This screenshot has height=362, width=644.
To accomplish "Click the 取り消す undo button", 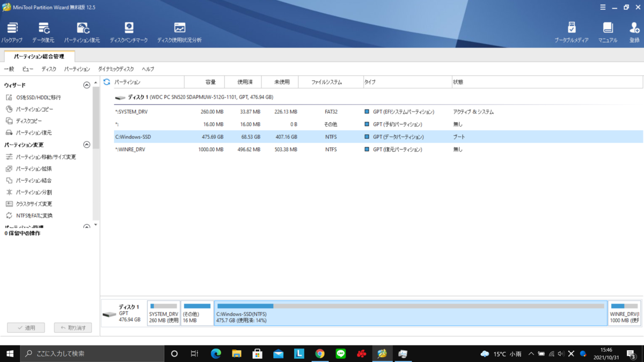I will [x=73, y=328].
